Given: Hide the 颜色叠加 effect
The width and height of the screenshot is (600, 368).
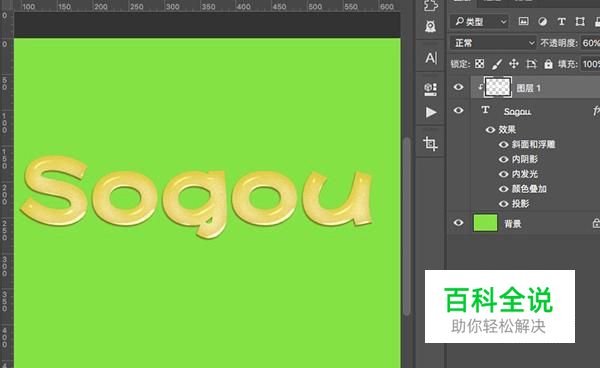Looking at the screenshot, I should (x=504, y=189).
